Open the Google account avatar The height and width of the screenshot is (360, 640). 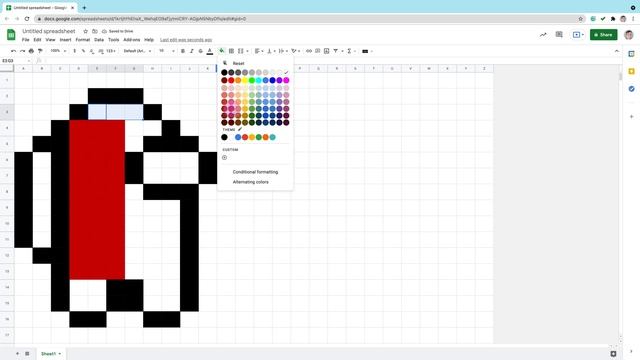point(629,35)
